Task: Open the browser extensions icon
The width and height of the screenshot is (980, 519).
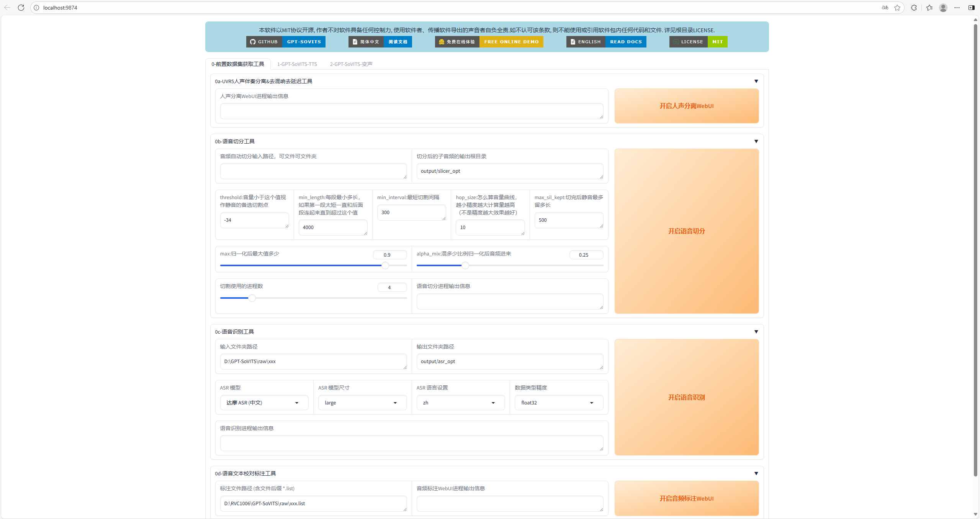Action: click(x=914, y=8)
